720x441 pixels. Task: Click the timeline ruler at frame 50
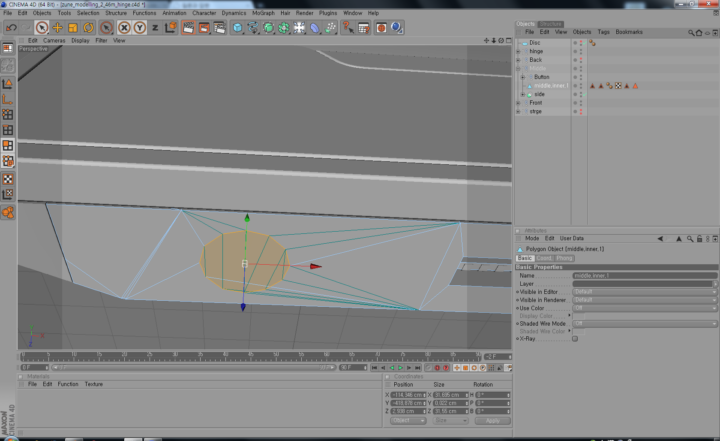coord(276,356)
